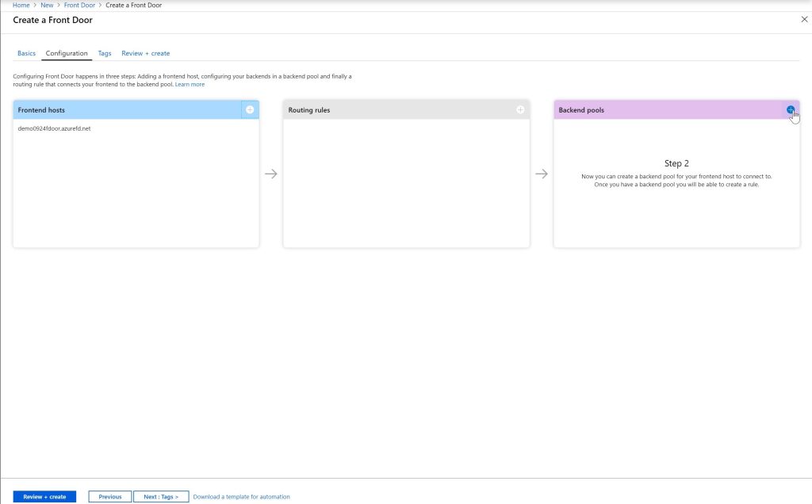Go back with the Previous button

[109, 497]
